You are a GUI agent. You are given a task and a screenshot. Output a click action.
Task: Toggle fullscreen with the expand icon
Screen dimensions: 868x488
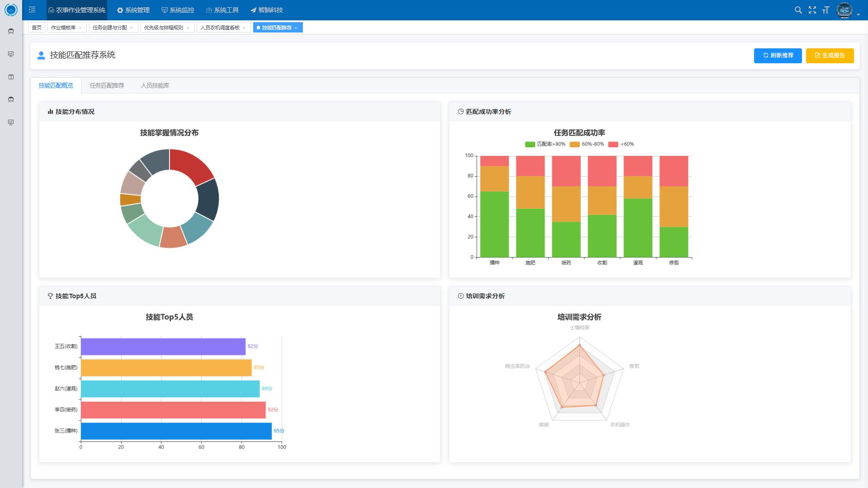pyautogui.click(x=812, y=10)
